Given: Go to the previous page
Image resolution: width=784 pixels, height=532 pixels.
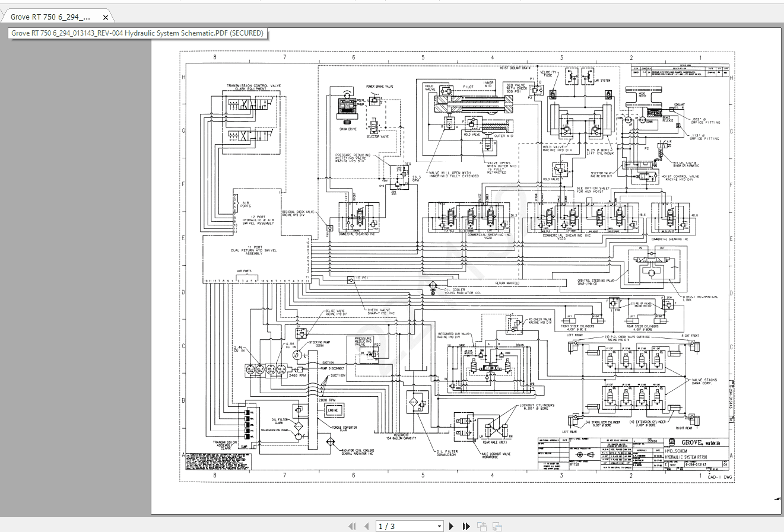Looking at the screenshot, I should pos(367,526).
